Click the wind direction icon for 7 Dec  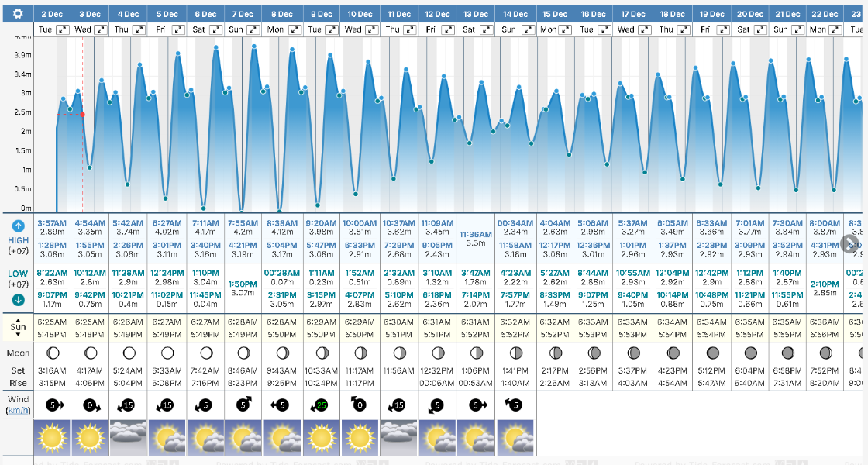(244, 405)
